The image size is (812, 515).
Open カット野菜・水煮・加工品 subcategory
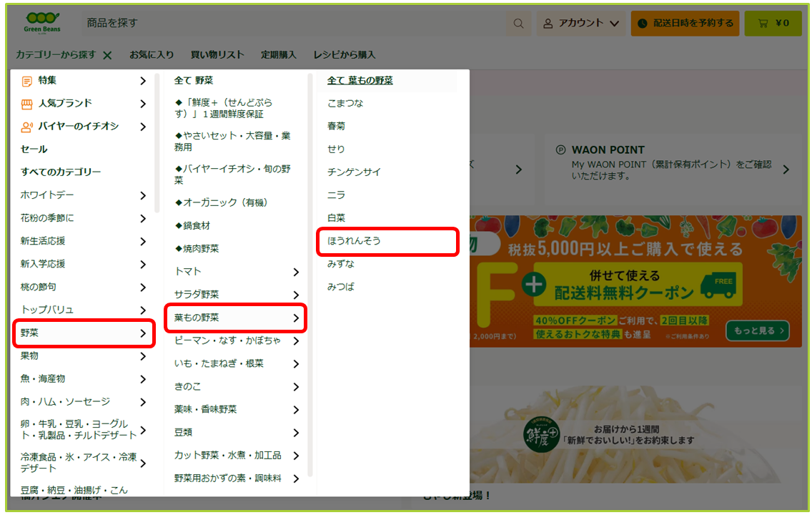[x=237, y=456]
